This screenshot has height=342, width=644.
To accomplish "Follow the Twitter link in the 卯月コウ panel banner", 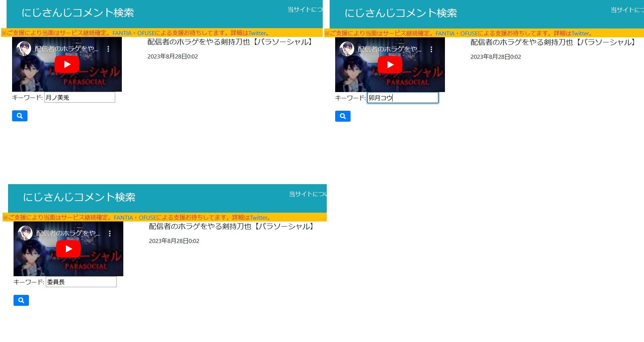I will pos(580,34).
